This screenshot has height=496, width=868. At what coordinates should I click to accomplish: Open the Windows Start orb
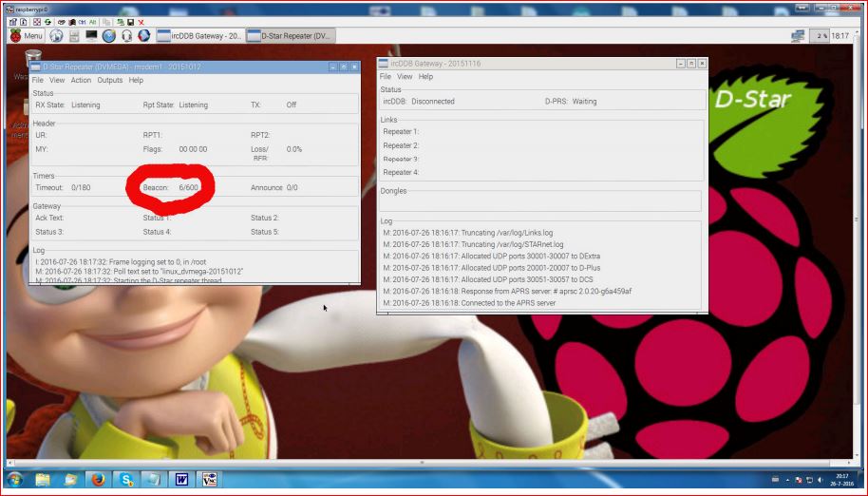pyautogui.click(x=15, y=479)
